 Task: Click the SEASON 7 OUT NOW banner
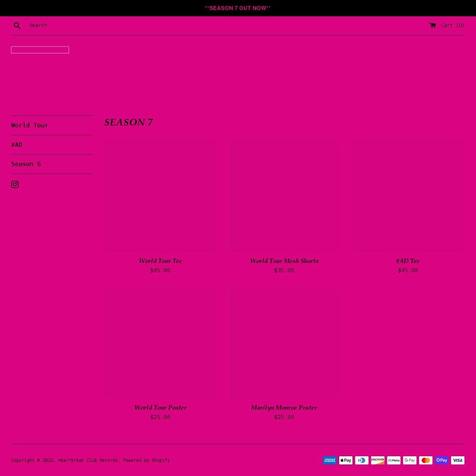click(238, 8)
